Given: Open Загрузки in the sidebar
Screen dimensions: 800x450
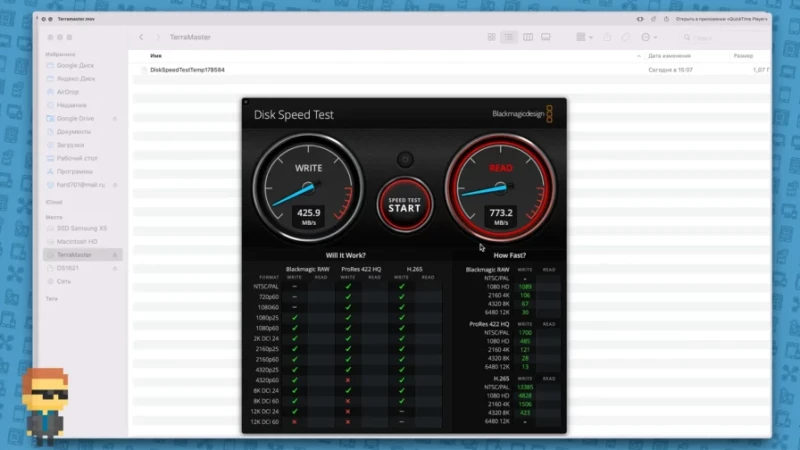Looking at the screenshot, I should (x=70, y=145).
